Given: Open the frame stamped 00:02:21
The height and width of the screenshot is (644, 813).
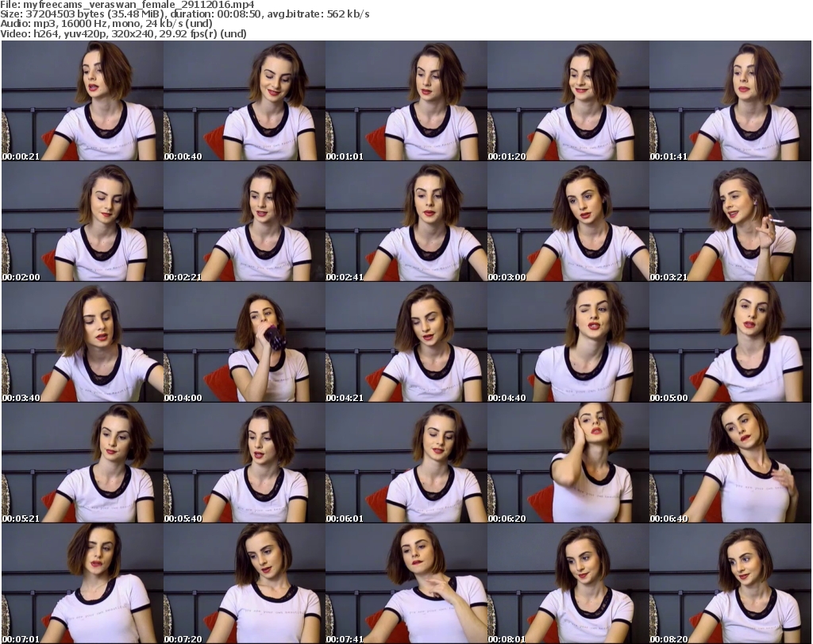Looking at the screenshot, I should pos(245,222).
